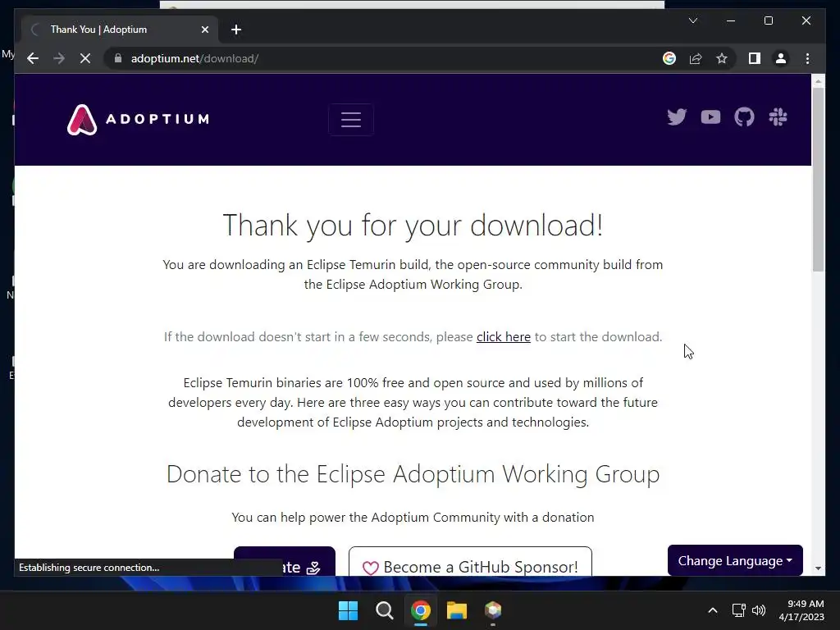This screenshot has width=840, height=630.
Task: Bookmark this page with the star
Action: click(x=722, y=58)
